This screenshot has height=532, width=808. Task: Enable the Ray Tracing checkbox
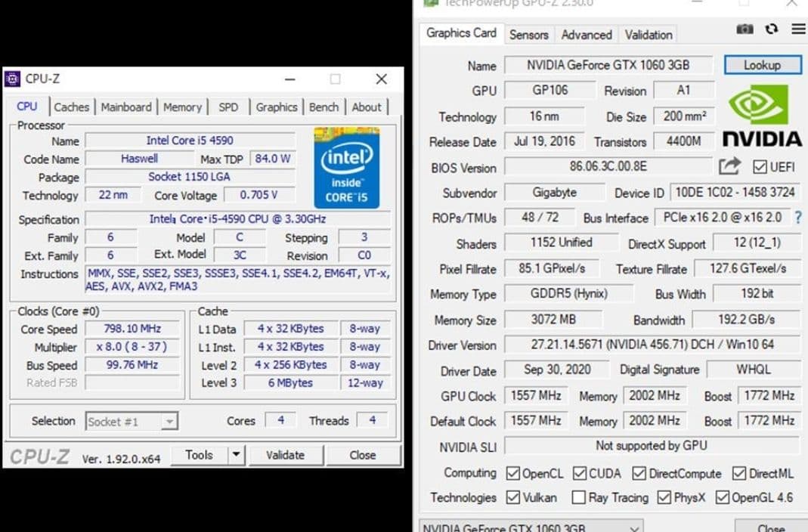[x=579, y=497]
